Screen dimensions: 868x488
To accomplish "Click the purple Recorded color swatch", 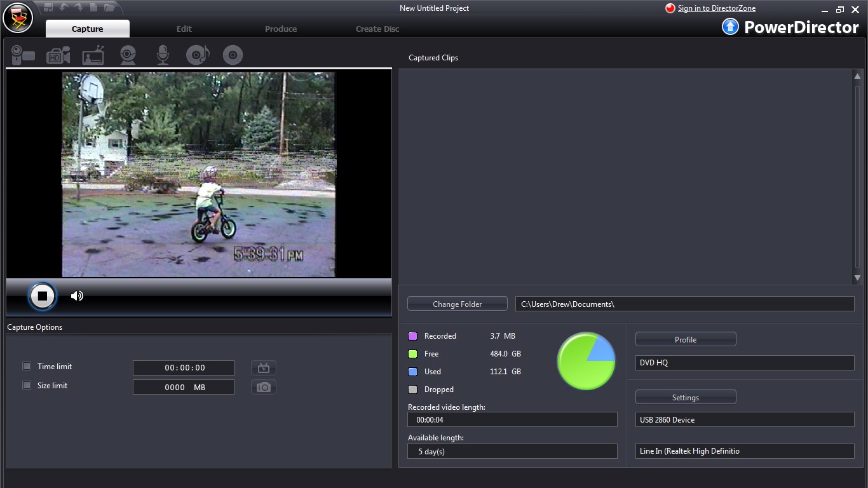I will (413, 336).
